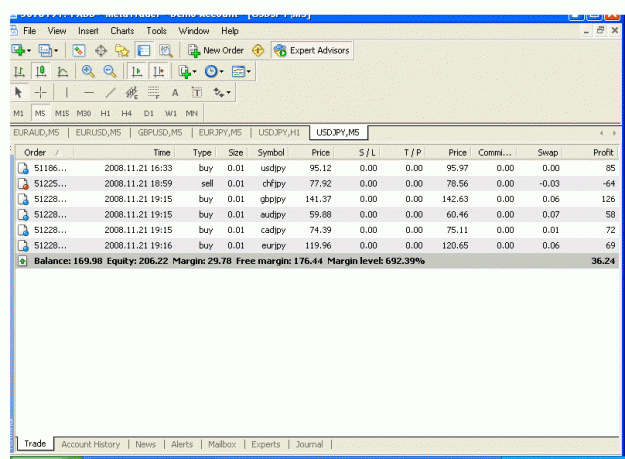This screenshot has height=459, width=625.
Task: Select the chfjpy sell order row
Action: tap(317, 184)
